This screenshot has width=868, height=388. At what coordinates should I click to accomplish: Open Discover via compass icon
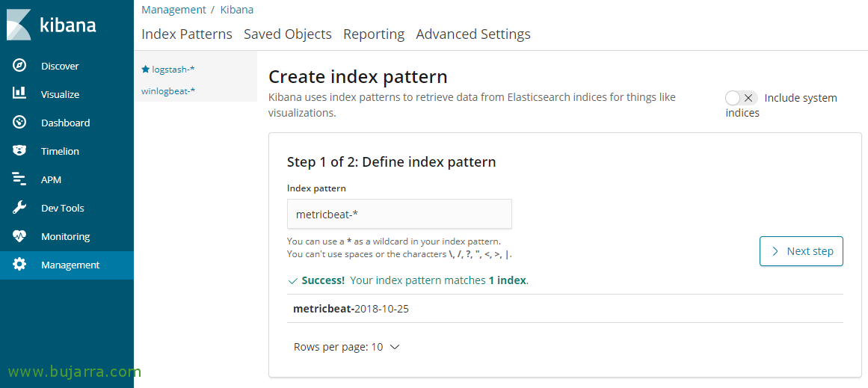[x=19, y=66]
